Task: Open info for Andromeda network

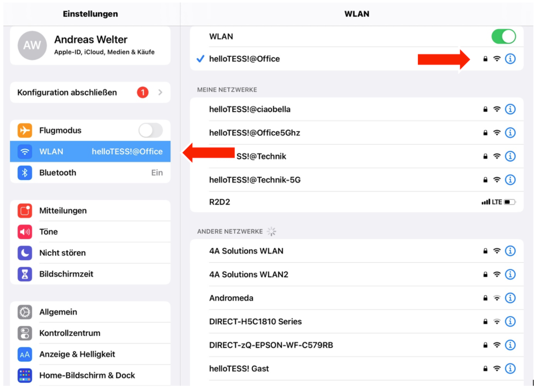Action: coord(510,298)
